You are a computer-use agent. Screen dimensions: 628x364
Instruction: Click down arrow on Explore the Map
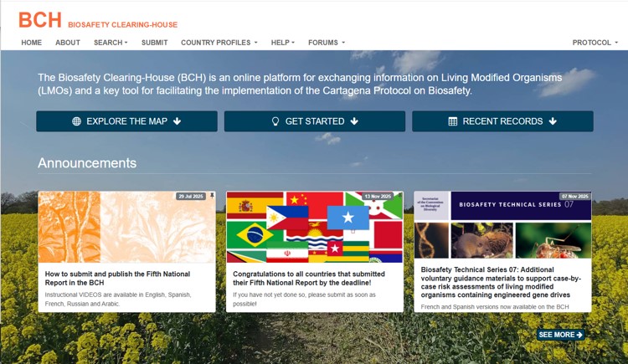tap(177, 121)
